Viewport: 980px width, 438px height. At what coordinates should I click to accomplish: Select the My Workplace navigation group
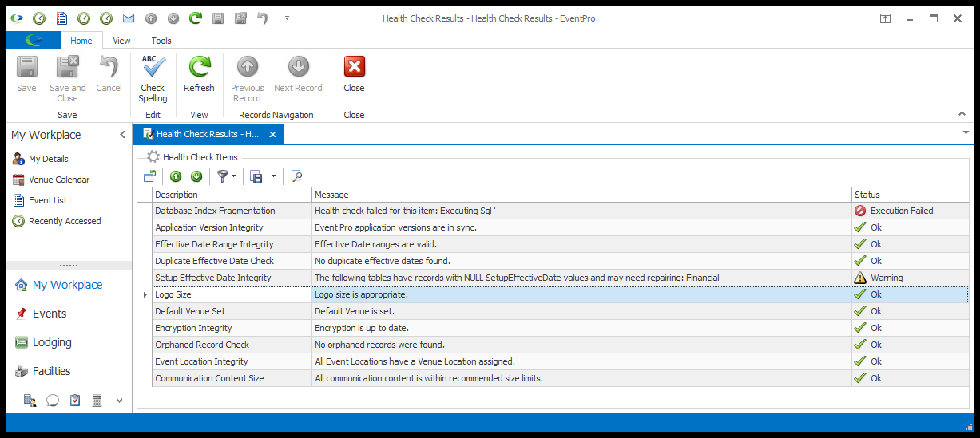[69, 285]
